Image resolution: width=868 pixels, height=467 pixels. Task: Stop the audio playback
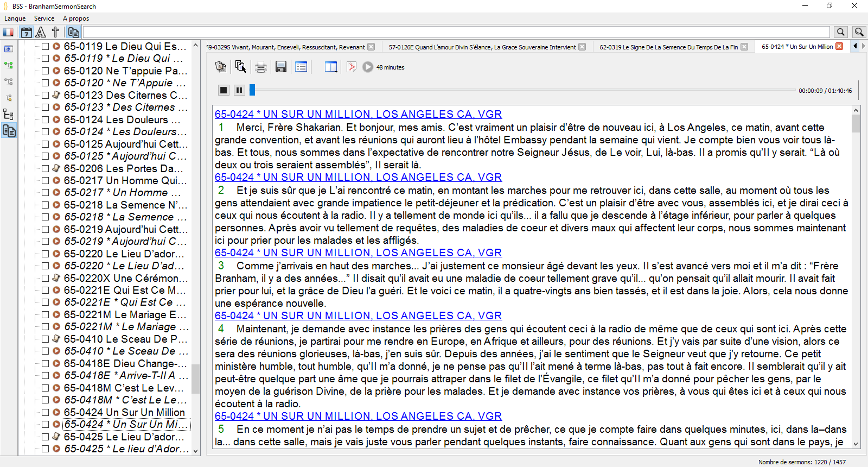coord(224,90)
